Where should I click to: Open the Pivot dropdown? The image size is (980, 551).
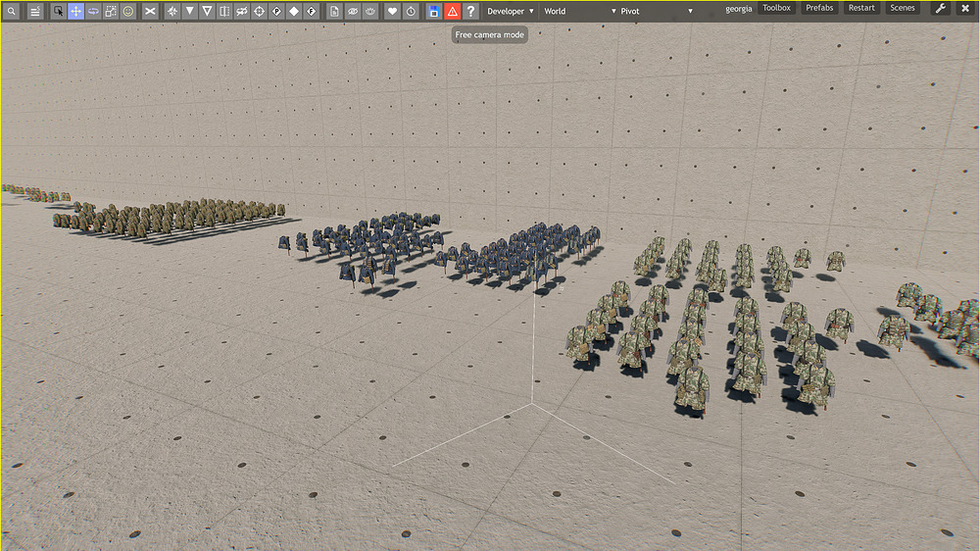point(657,11)
